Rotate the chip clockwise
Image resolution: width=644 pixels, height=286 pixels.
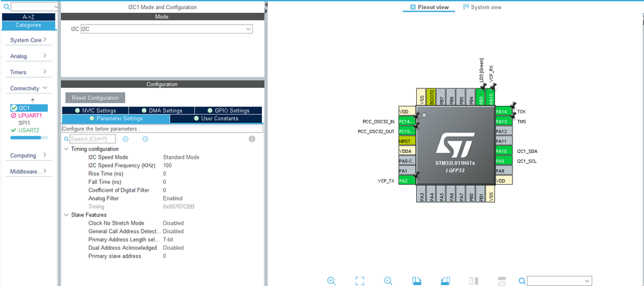(x=417, y=281)
